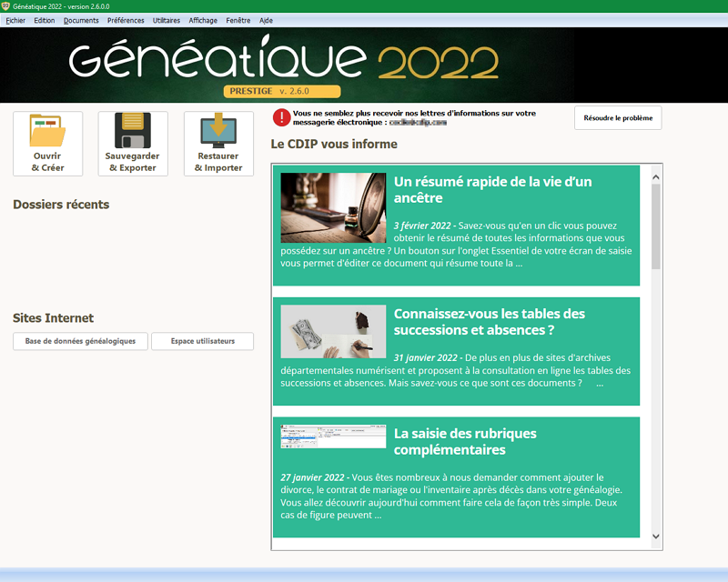
Task: Click the Dossiers récents heading
Action: coord(61,205)
